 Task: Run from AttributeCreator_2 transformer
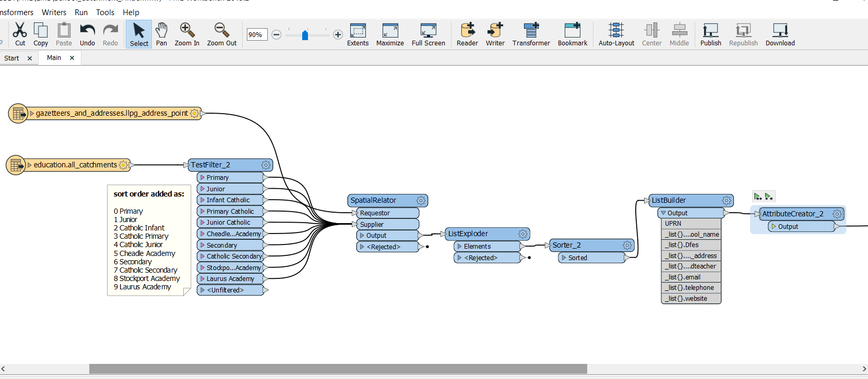pos(769,197)
